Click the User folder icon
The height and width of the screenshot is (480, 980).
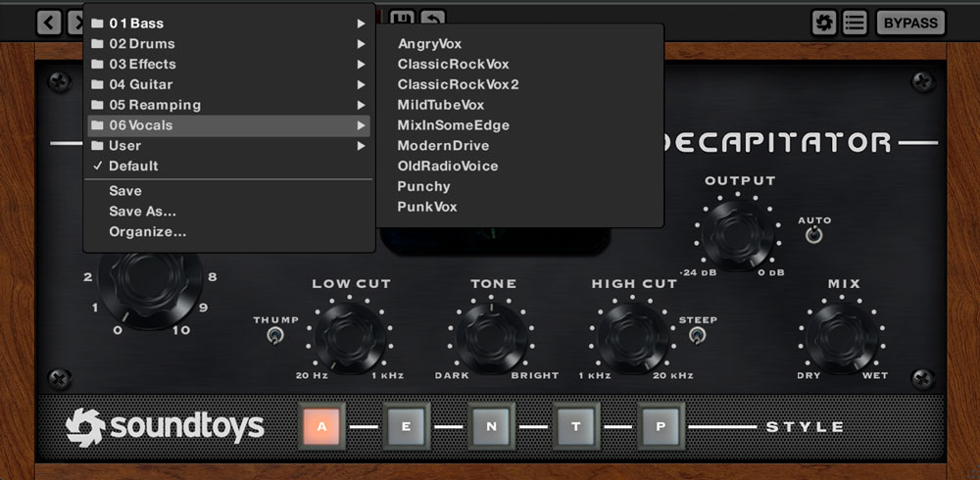97,146
